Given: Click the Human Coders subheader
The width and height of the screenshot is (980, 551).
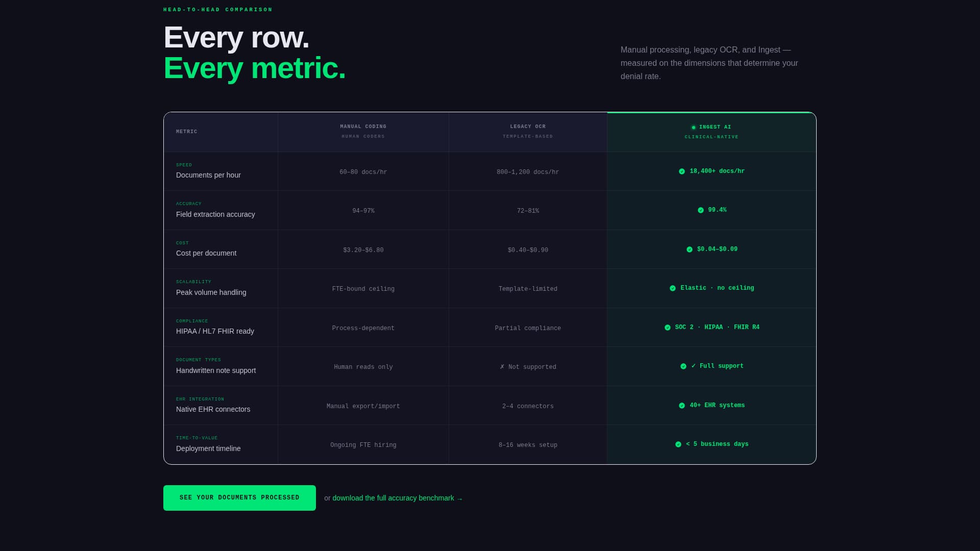Looking at the screenshot, I should (363, 137).
